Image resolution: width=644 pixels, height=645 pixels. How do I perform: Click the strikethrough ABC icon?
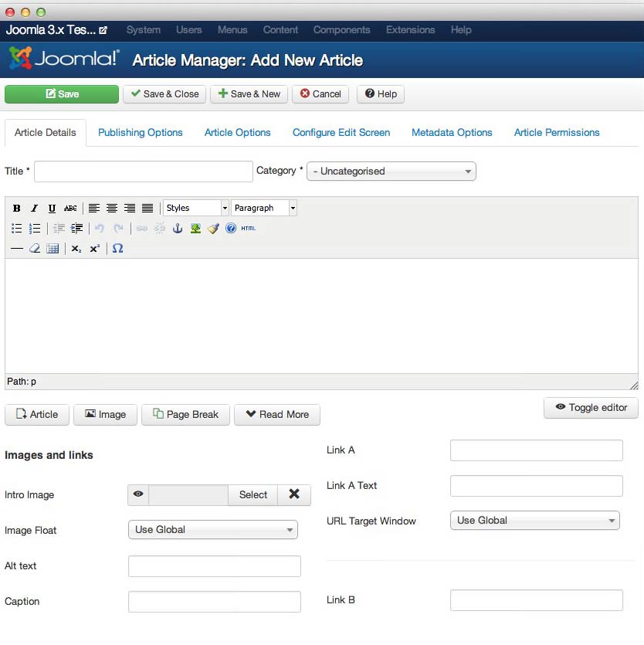pyautogui.click(x=70, y=209)
